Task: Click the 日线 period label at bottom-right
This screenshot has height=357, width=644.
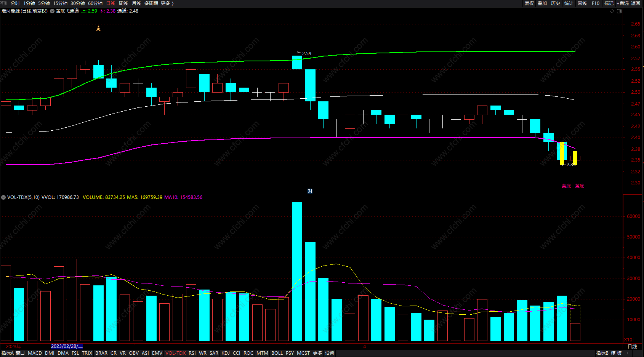Action: click(x=632, y=346)
